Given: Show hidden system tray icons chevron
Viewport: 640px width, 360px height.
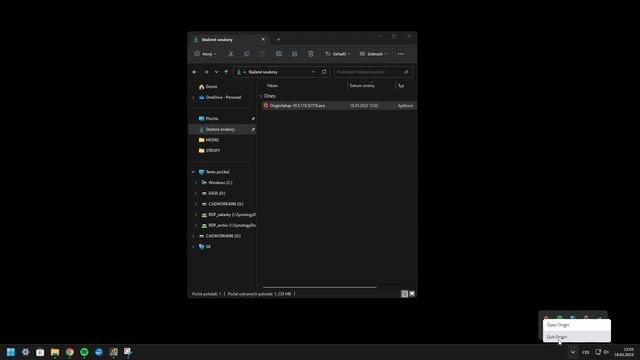Looking at the screenshot, I should (x=573, y=352).
